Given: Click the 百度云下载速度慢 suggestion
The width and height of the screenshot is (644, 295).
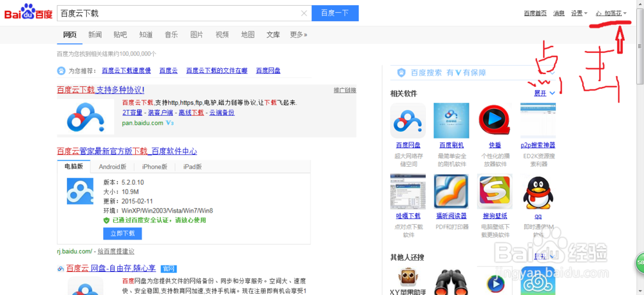Looking at the screenshot, I should click(x=126, y=71).
